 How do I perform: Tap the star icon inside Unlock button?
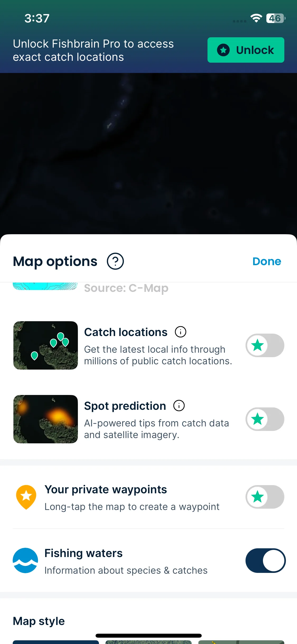click(223, 50)
